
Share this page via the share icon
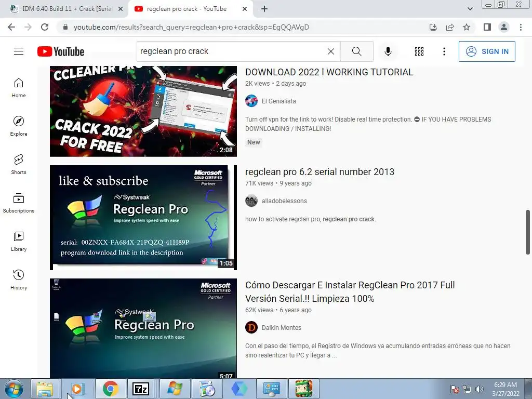tap(450, 27)
